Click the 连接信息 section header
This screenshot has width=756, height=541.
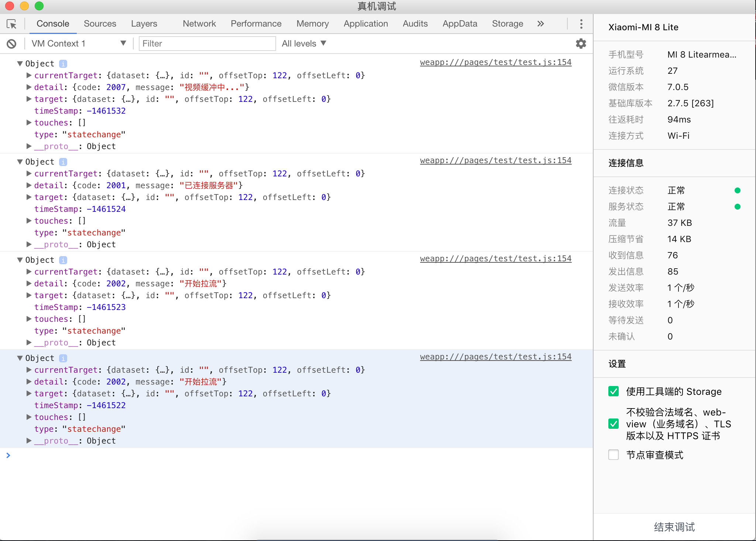pyautogui.click(x=626, y=163)
